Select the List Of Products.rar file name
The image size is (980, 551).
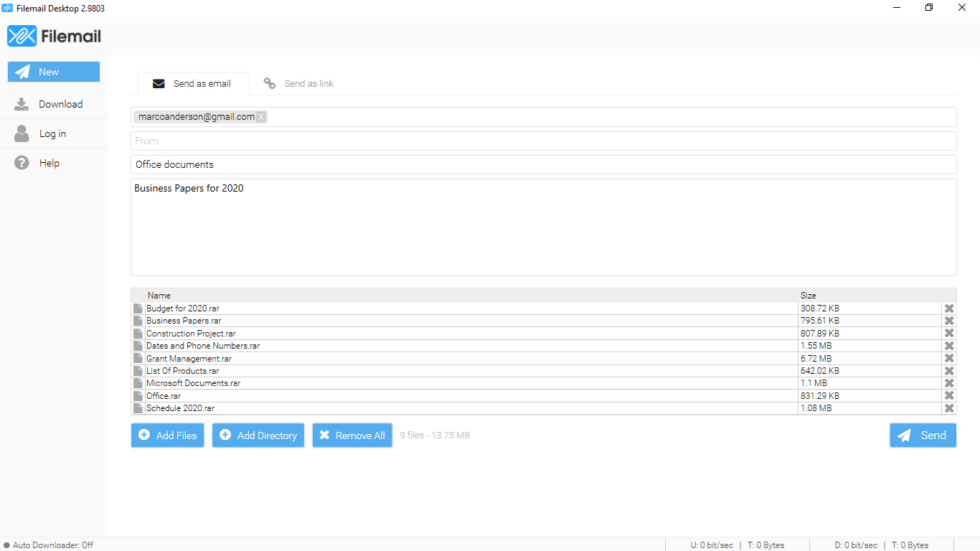tap(183, 371)
